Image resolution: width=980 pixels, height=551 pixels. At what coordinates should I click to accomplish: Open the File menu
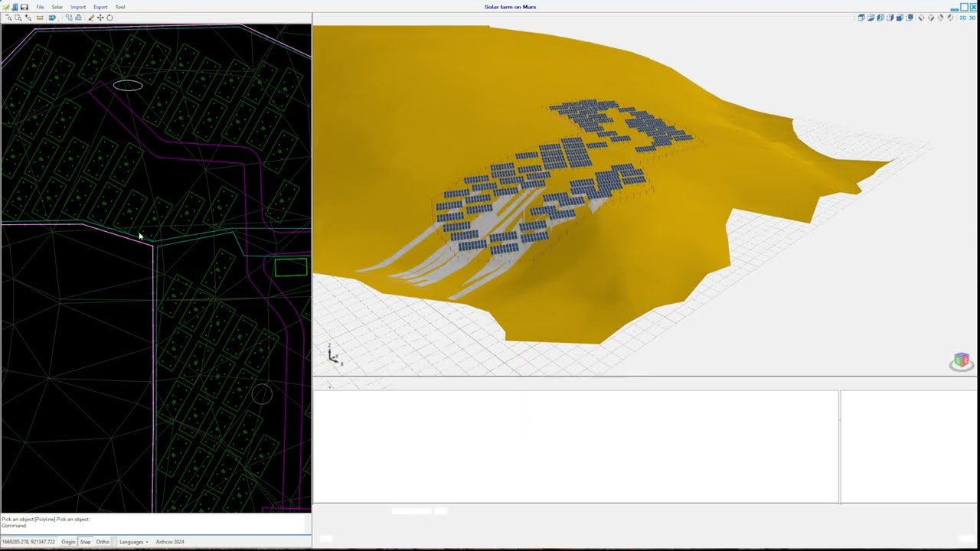pyautogui.click(x=40, y=7)
